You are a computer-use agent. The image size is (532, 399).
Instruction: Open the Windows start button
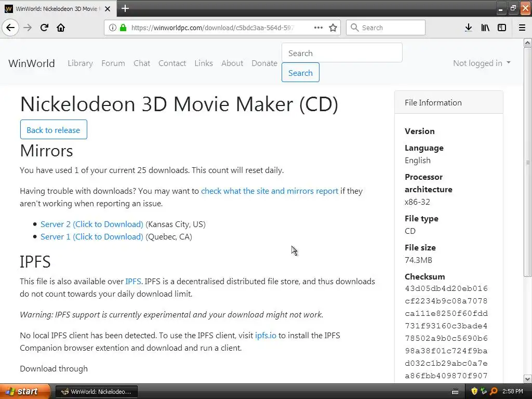coord(25,392)
